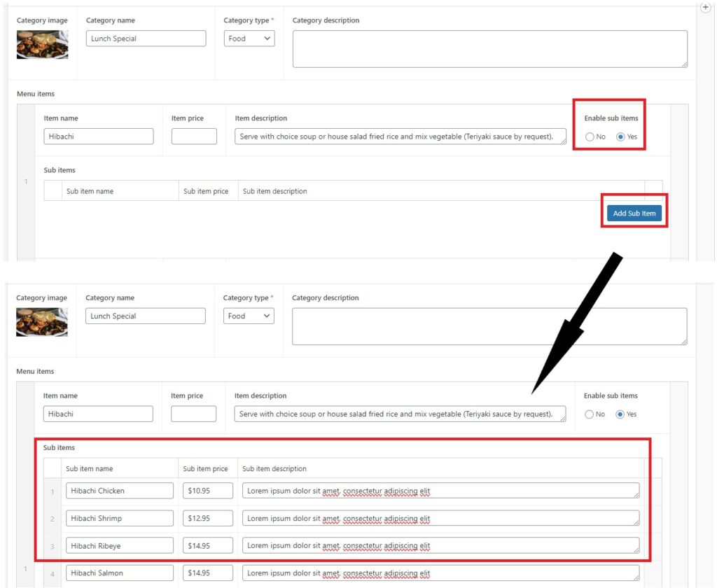Screen dimensions: 717x588
Task: Open Category type dropdown in the upper form
Action: point(249,38)
